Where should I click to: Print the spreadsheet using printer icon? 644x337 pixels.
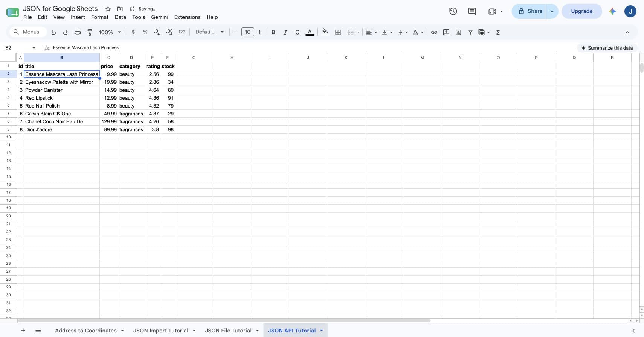click(x=78, y=32)
